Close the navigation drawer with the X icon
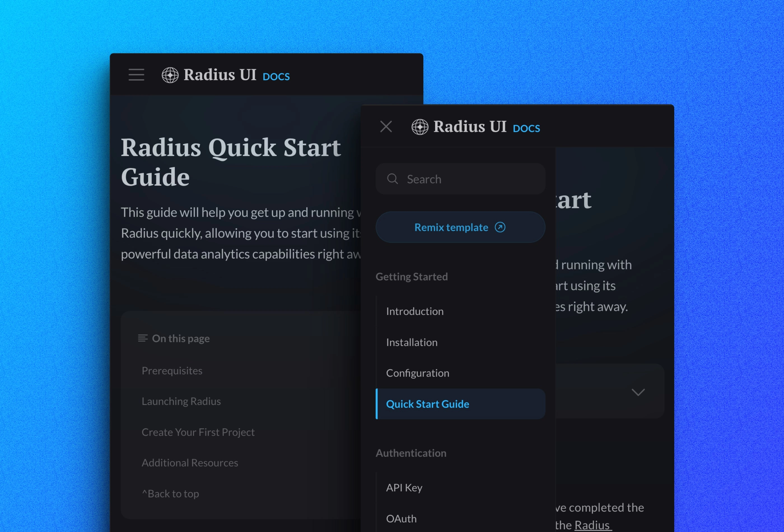The height and width of the screenshot is (532, 784). [x=386, y=127]
